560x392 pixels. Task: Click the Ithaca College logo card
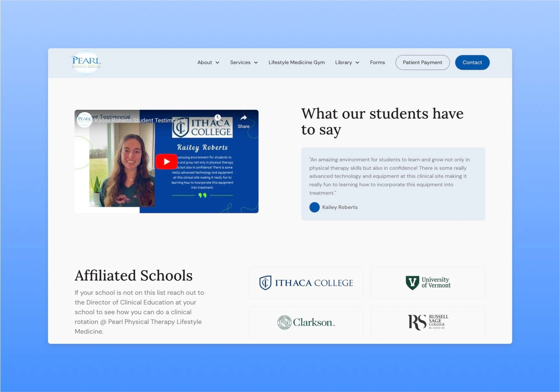[306, 283]
